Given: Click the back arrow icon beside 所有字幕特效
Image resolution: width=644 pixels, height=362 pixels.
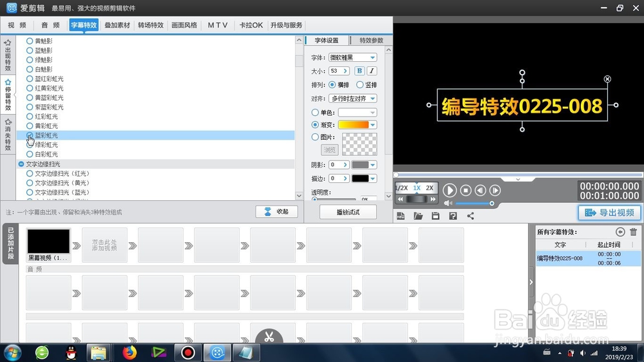Looking at the screenshot, I should (x=620, y=232).
